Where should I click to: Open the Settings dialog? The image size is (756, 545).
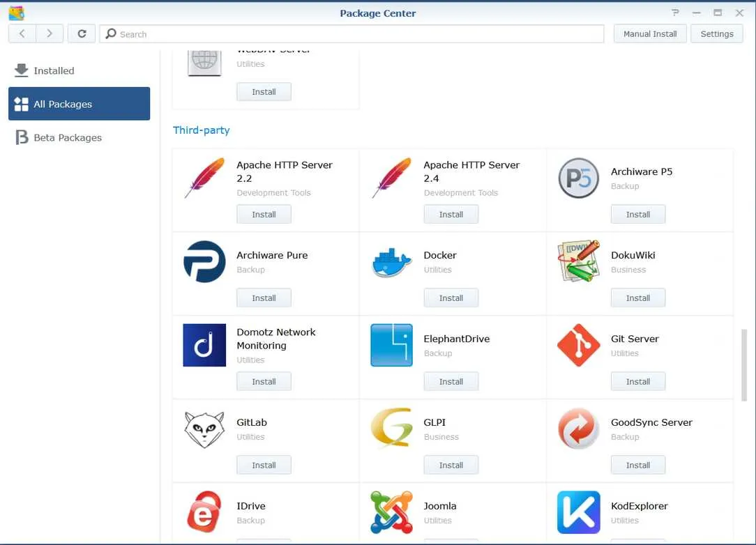point(717,33)
